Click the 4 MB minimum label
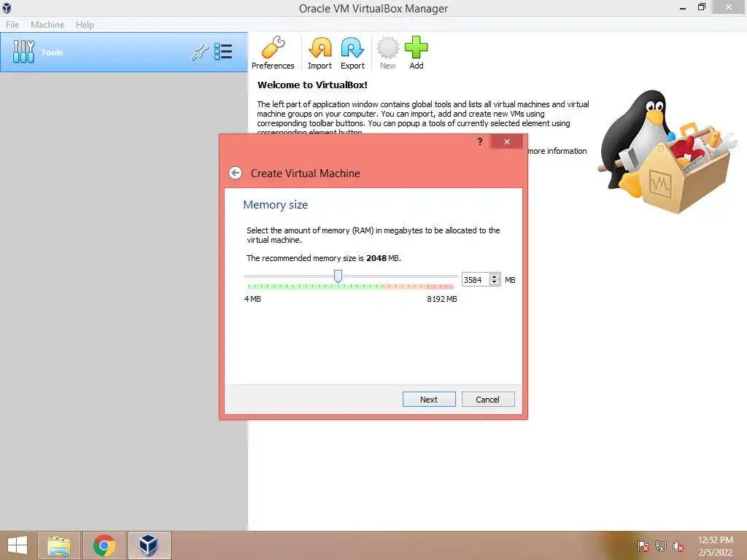This screenshot has width=747, height=560. click(x=252, y=299)
